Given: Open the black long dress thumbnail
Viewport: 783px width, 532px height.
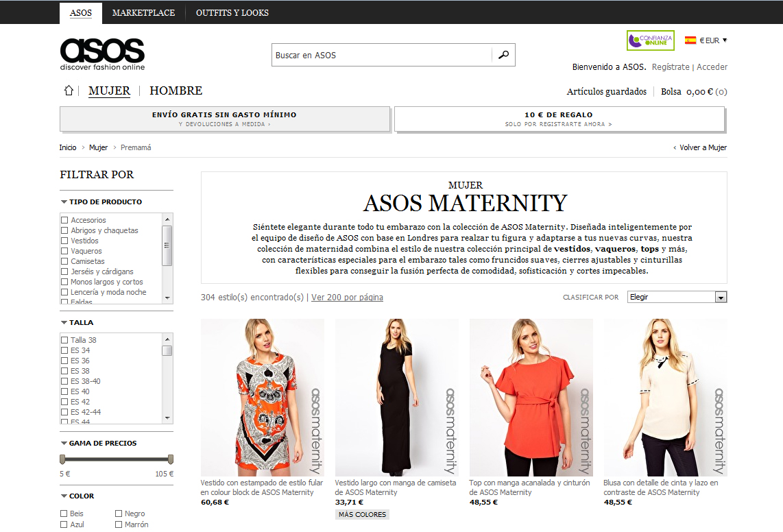Looking at the screenshot, I should tap(396, 398).
